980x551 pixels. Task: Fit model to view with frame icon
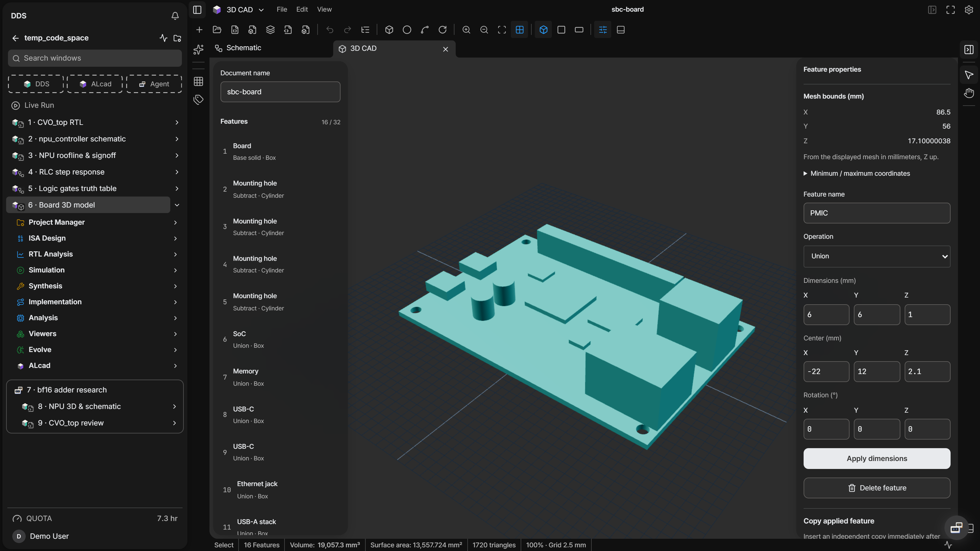[502, 30]
